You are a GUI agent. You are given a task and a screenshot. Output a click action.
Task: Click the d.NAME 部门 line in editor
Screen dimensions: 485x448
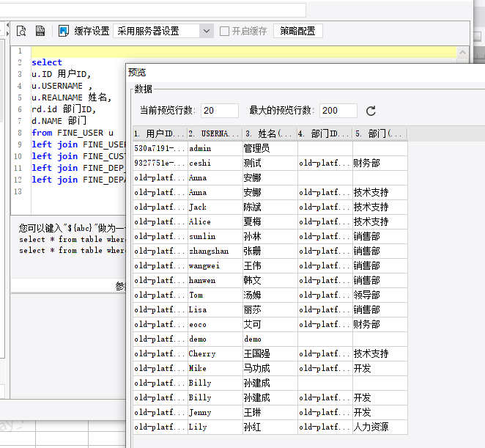[59, 121]
